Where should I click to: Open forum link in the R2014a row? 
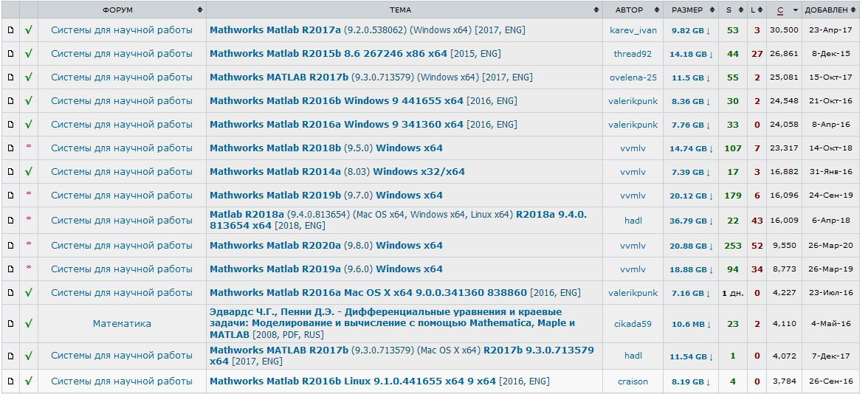pos(122,171)
